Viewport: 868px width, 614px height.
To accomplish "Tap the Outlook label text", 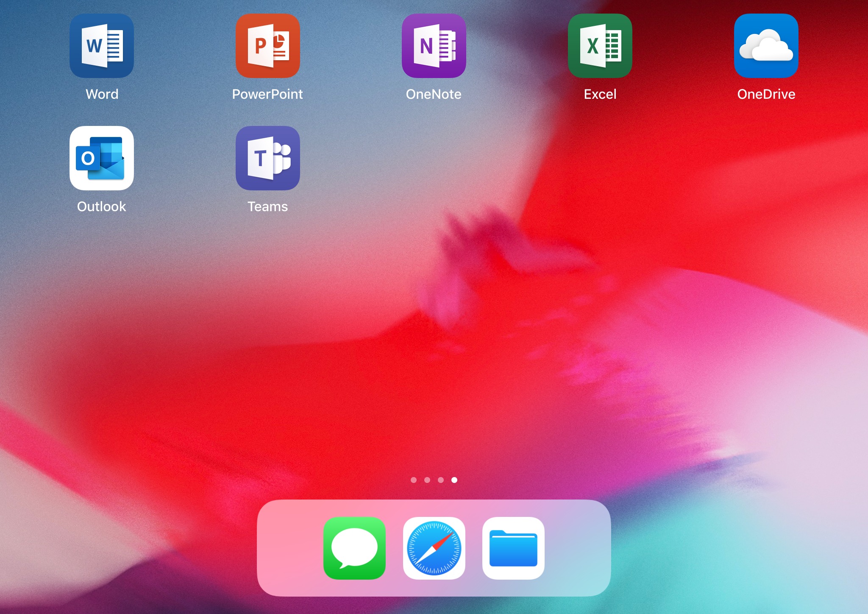I will [x=102, y=207].
